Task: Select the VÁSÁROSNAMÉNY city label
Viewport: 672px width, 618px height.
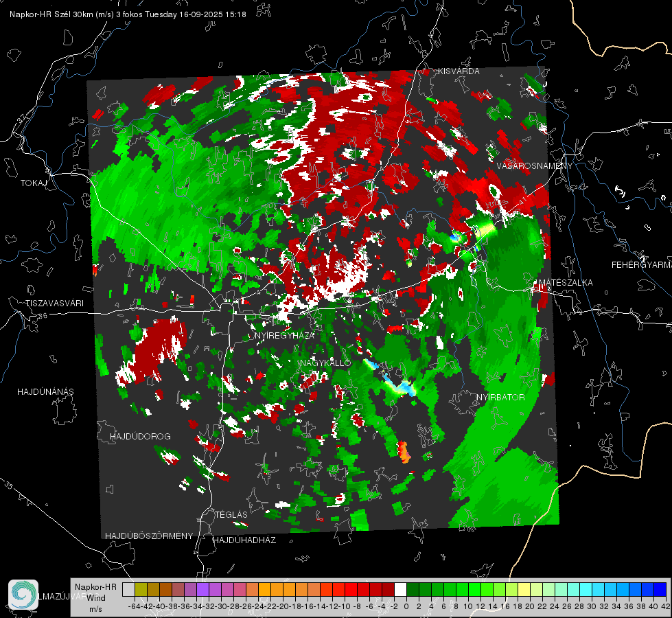Action: 535,166
